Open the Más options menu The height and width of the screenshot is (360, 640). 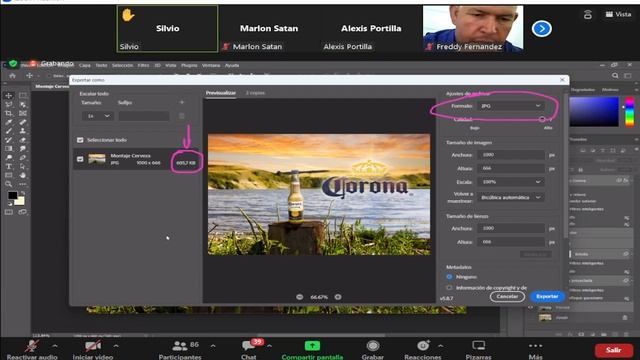[x=536, y=350]
